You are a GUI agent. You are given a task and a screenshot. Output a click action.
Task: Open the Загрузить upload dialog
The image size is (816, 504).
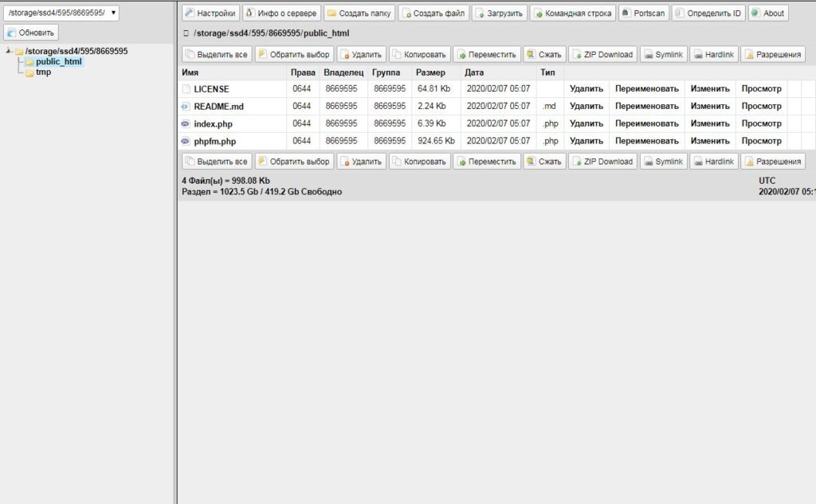point(500,13)
